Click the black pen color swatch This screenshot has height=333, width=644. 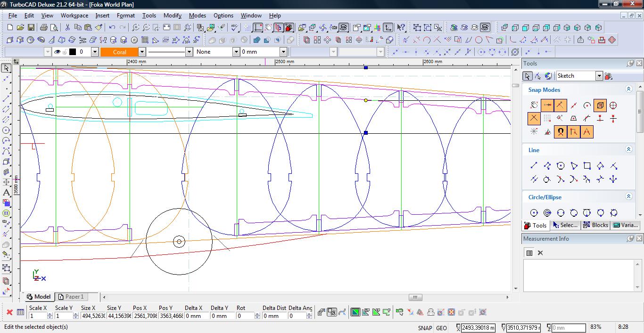(73, 52)
